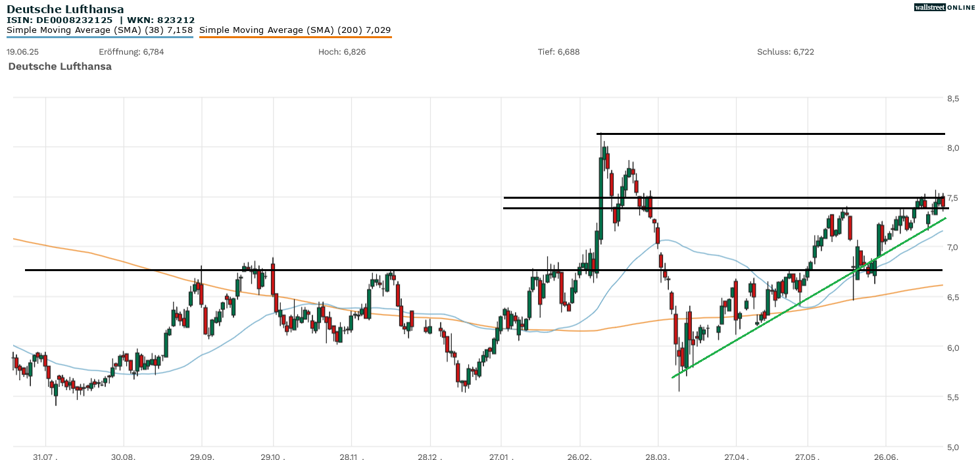Click the 30.08. x-axis date

pyautogui.click(x=123, y=456)
